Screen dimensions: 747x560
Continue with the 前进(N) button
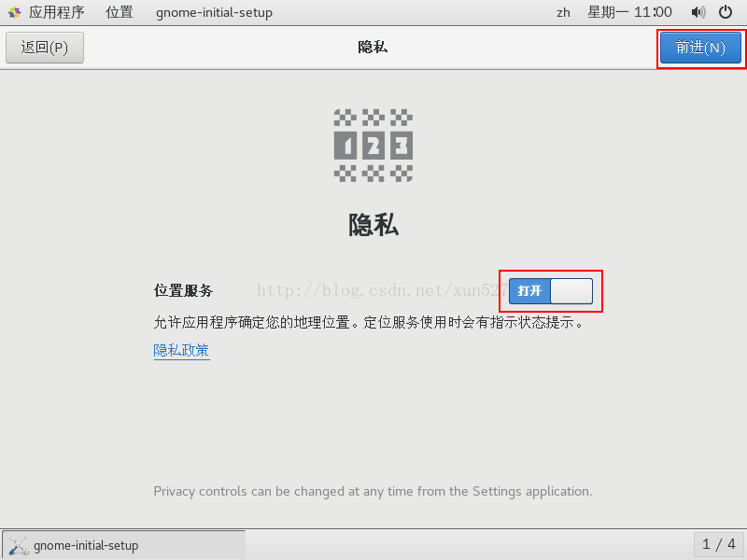[x=700, y=48]
